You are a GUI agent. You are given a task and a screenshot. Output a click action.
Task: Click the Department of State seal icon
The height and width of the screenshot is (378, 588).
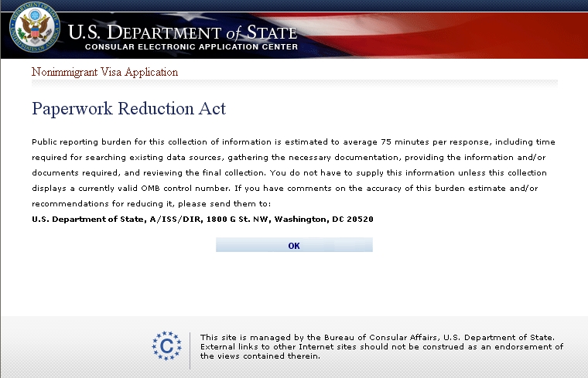pos(35,27)
